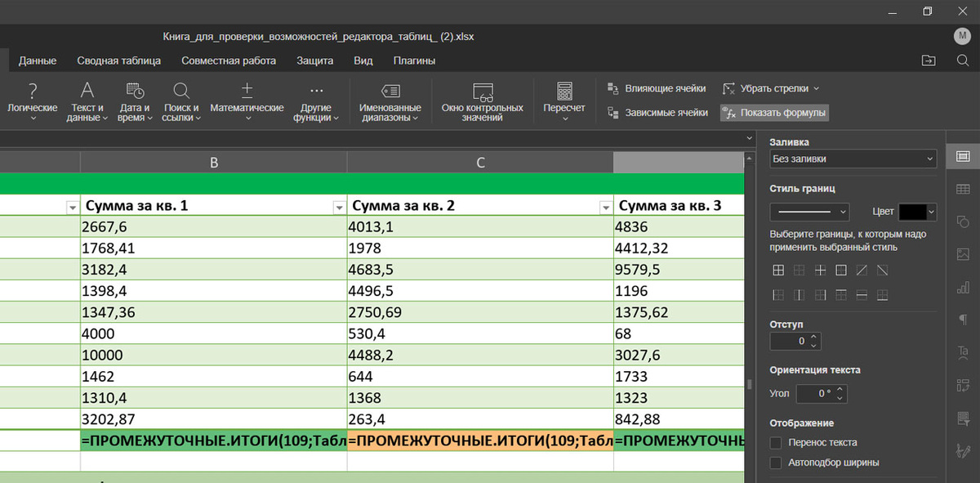Open the Текст и данные functions
This screenshot has width=980, height=483.
[x=87, y=101]
